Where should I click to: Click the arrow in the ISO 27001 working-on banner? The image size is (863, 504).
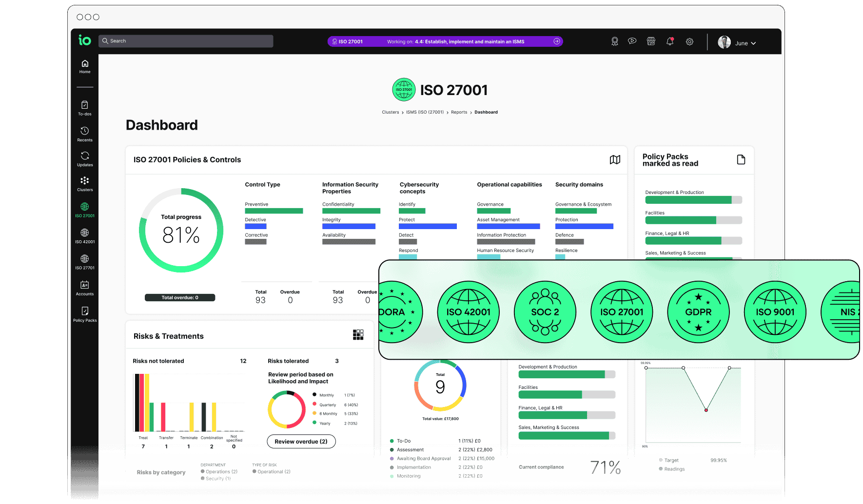click(556, 41)
